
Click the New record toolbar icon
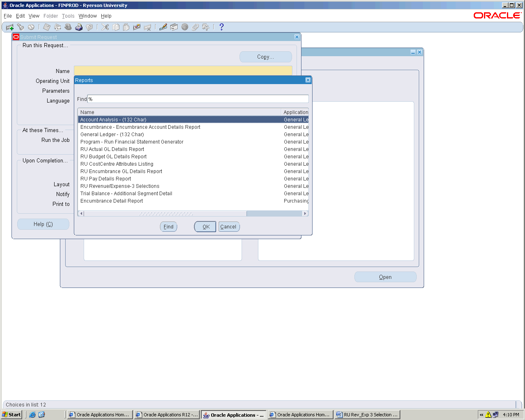click(x=9, y=27)
